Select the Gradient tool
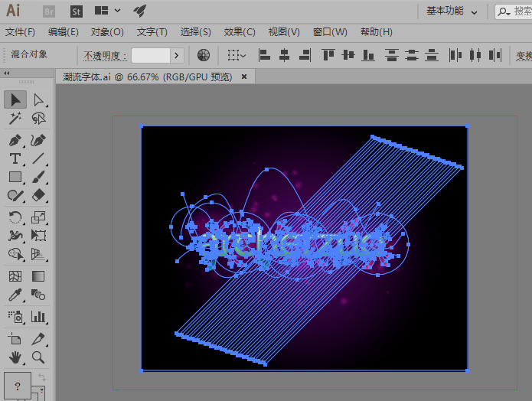 click(38, 275)
